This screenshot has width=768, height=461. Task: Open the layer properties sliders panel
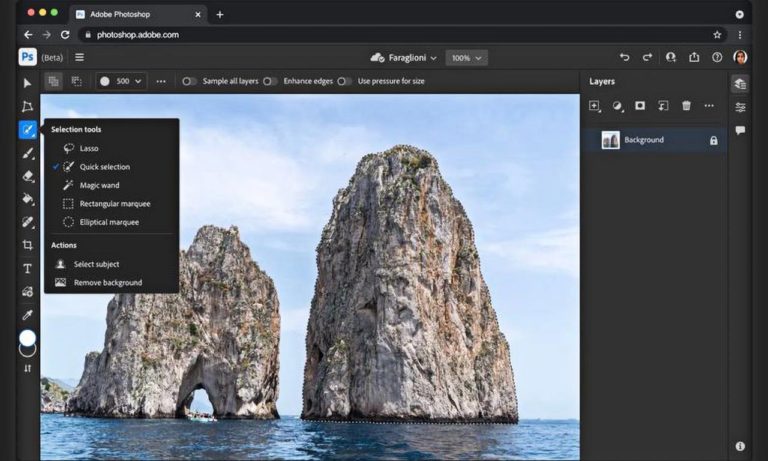click(x=740, y=107)
